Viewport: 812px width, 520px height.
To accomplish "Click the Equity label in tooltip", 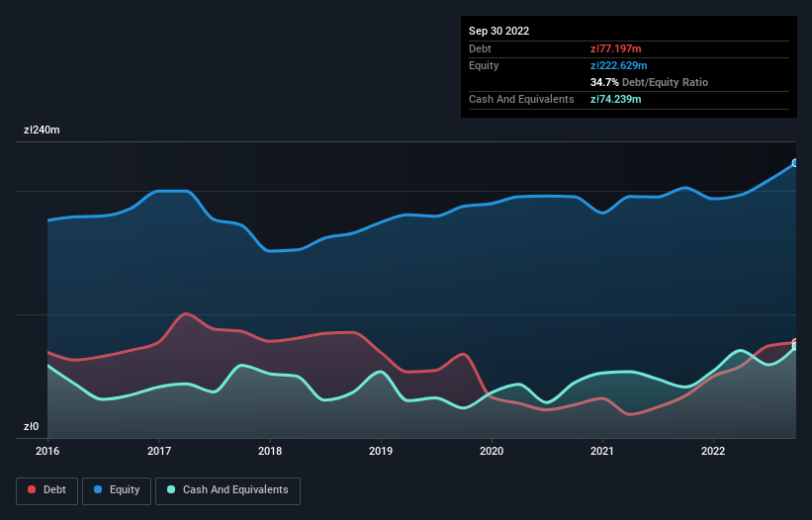I will 484,65.
